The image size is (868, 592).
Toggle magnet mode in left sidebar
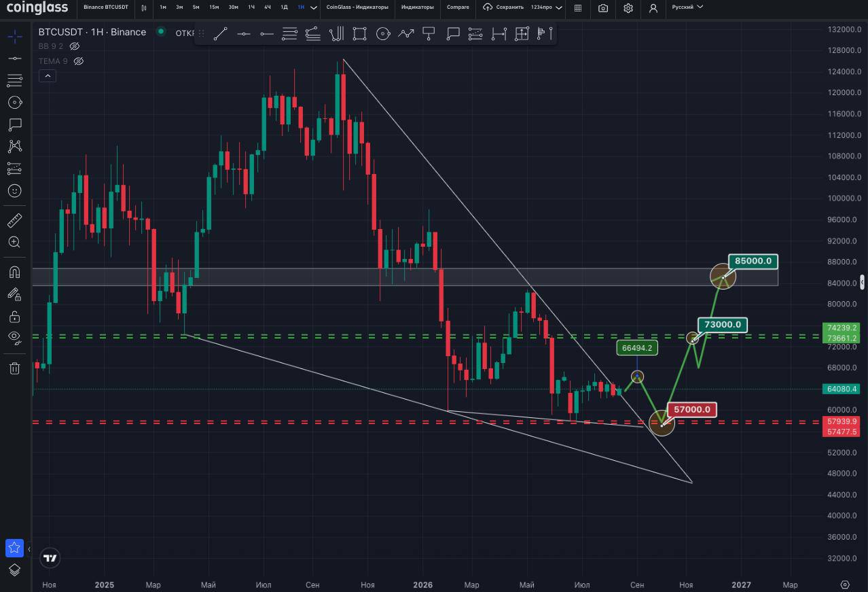click(14, 273)
